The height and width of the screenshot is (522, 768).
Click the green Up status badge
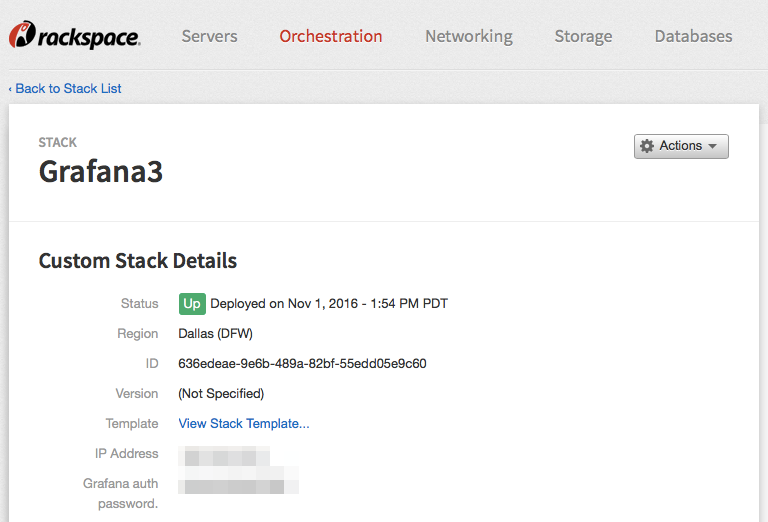point(192,304)
